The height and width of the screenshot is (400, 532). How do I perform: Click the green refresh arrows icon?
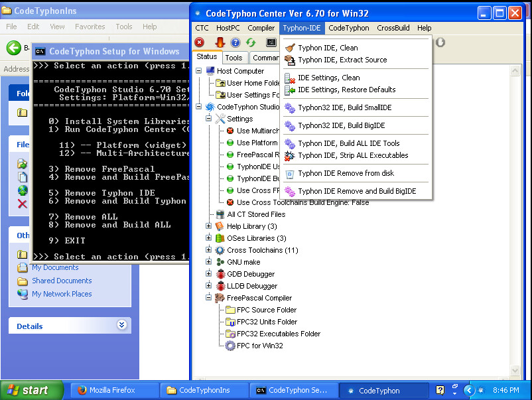point(251,42)
